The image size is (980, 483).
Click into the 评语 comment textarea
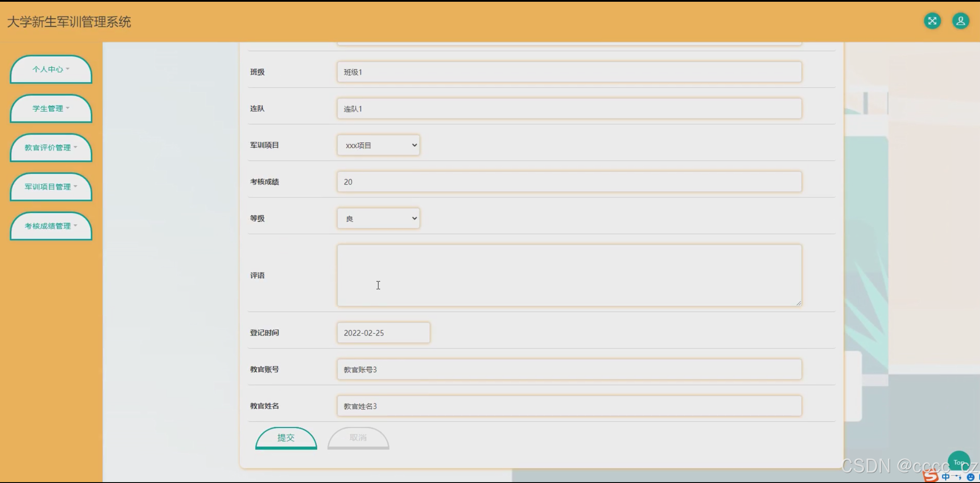point(569,275)
